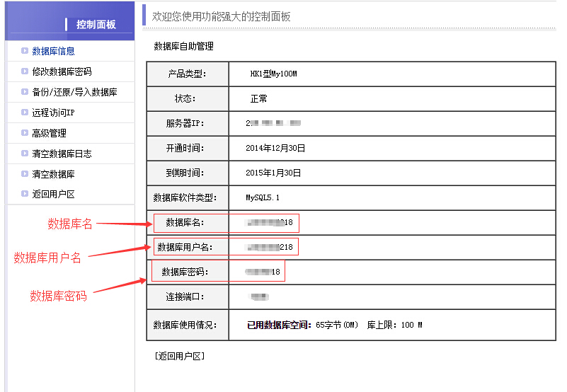The height and width of the screenshot is (392, 567).
Task: Click the 2014年12月30日 date value
Action: tap(275, 149)
